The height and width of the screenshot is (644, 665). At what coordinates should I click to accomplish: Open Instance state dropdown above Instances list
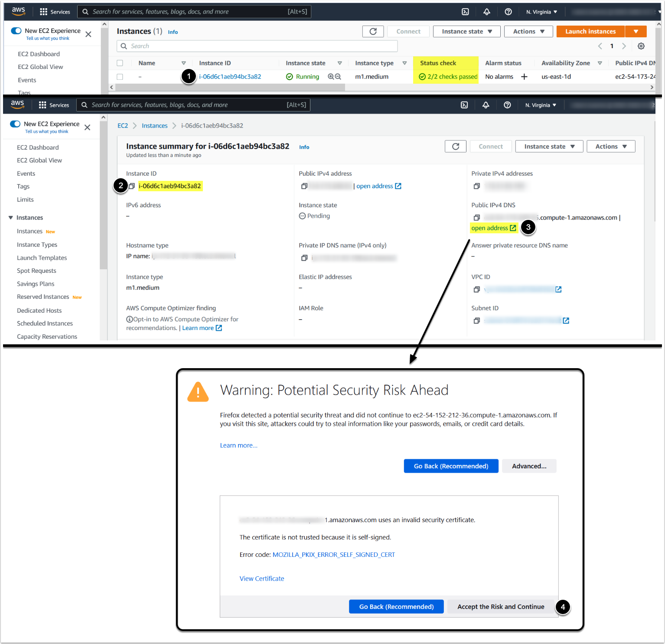[x=467, y=31]
